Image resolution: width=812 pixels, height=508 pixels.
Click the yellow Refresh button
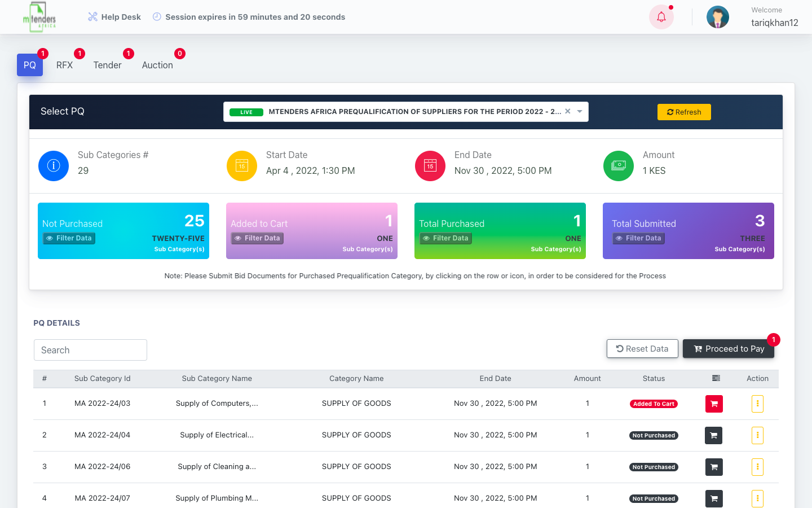pyautogui.click(x=684, y=112)
